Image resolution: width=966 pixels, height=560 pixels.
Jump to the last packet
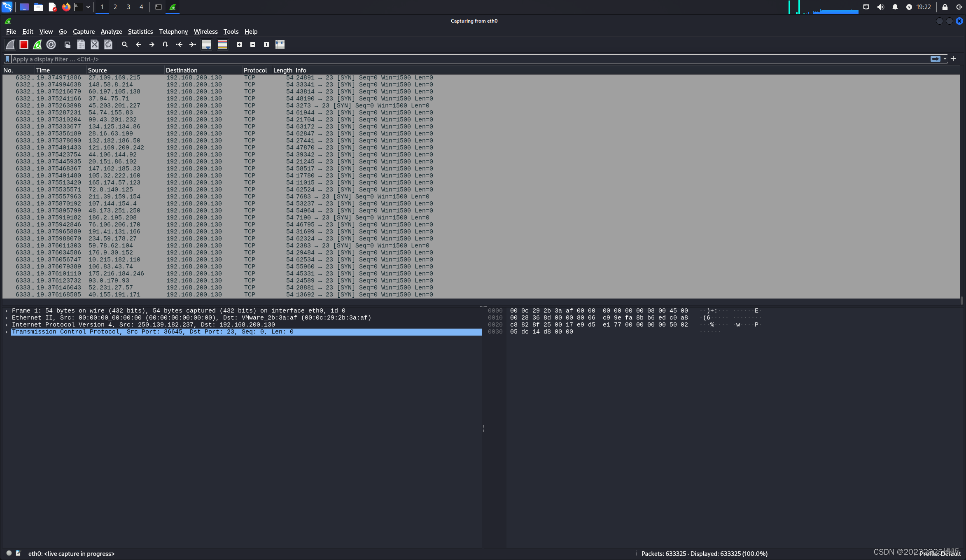click(x=193, y=44)
